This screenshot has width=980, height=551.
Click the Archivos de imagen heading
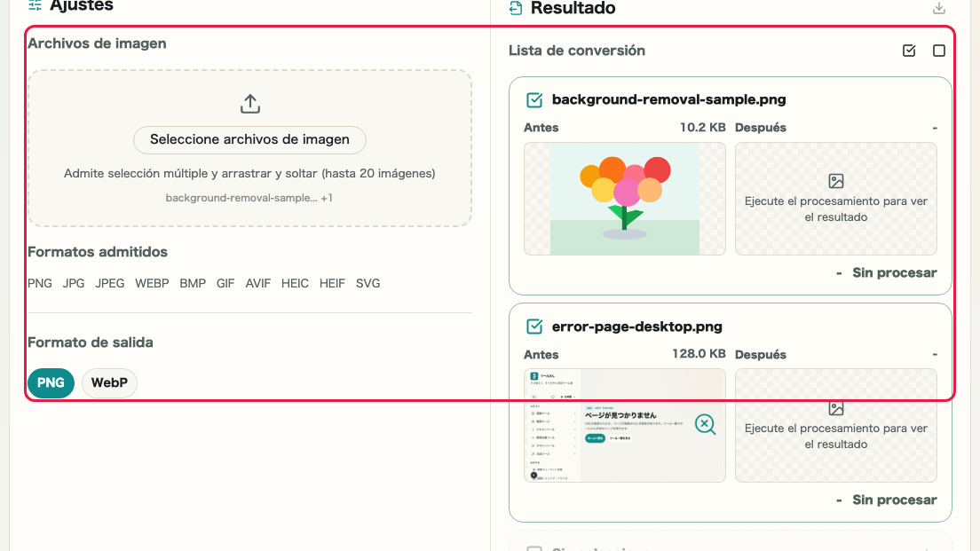coord(97,43)
